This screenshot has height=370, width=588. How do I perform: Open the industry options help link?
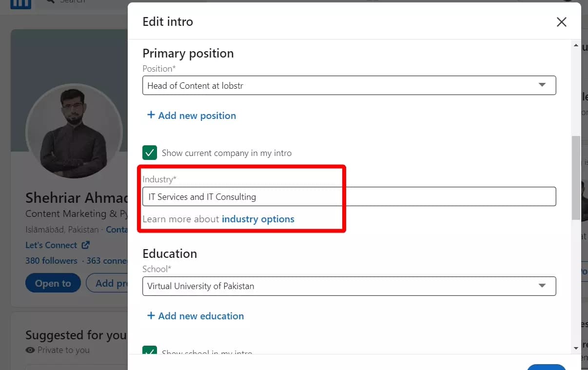tap(258, 219)
